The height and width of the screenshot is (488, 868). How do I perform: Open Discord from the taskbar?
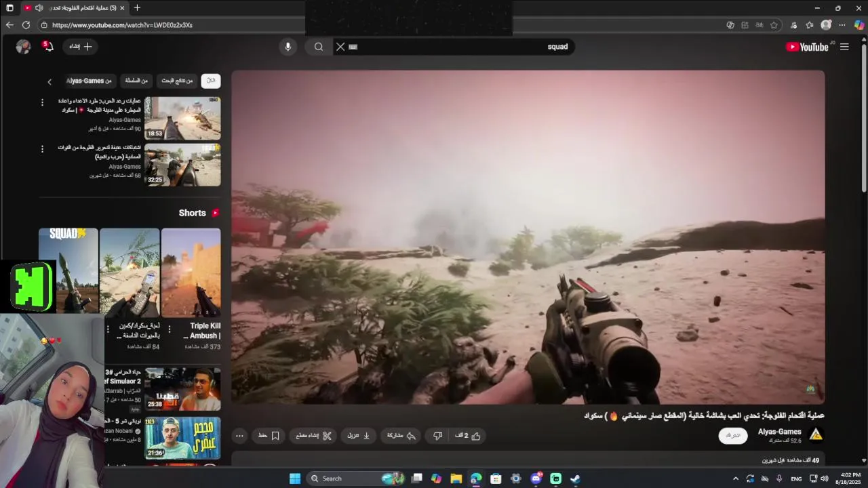(536, 479)
